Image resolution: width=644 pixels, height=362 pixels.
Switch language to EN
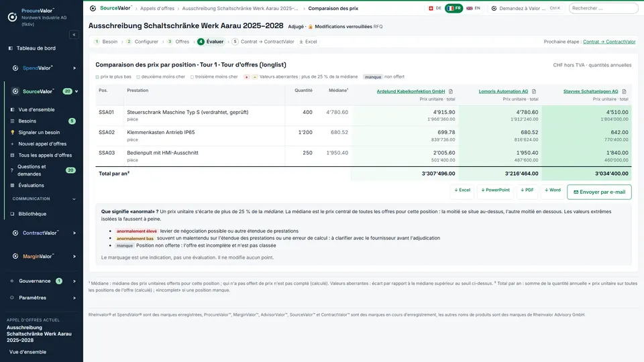[473, 8]
